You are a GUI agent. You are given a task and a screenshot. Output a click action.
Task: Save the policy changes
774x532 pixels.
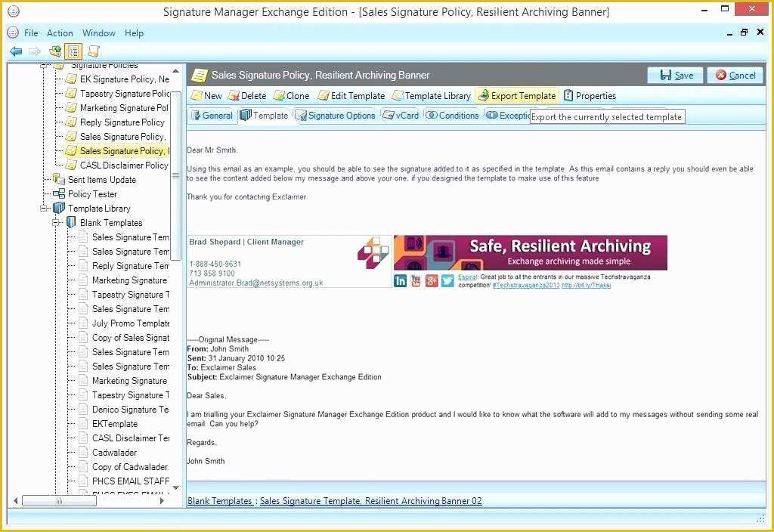(675, 75)
